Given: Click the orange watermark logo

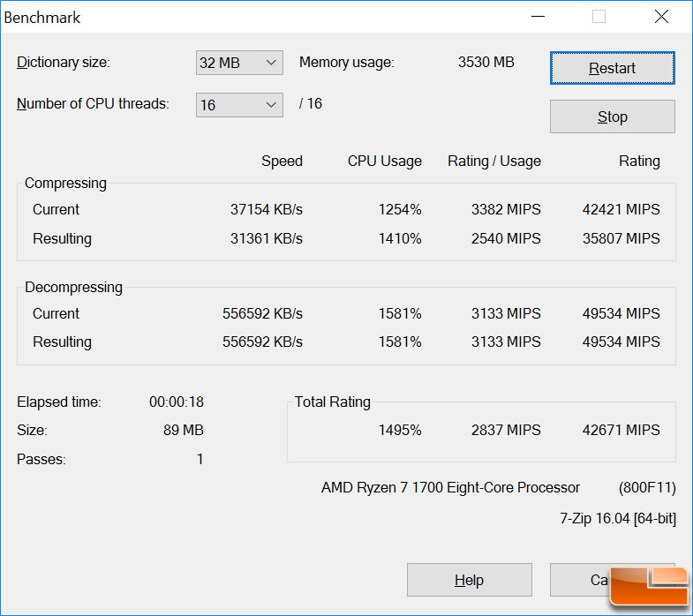Looking at the screenshot, I should click(x=649, y=585).
